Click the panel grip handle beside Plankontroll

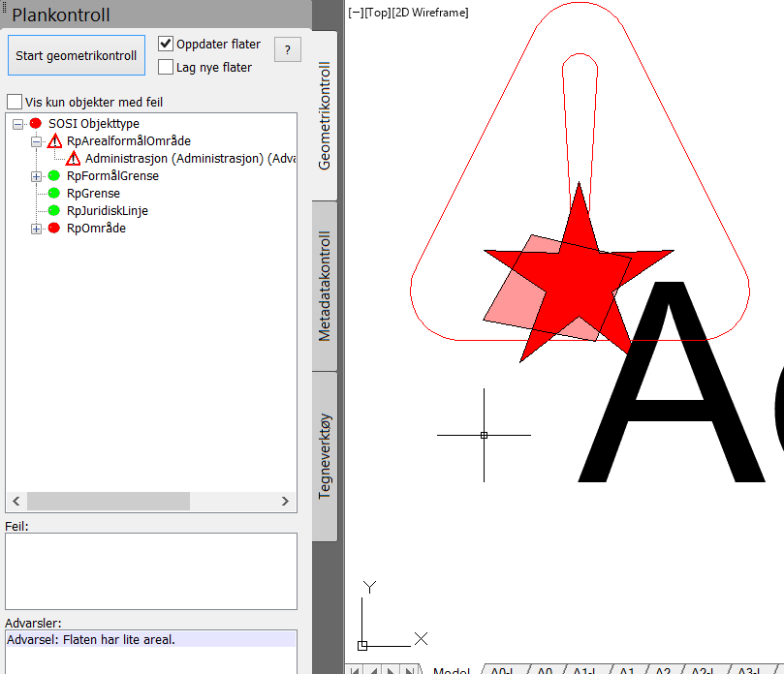[x=4, y=6]
